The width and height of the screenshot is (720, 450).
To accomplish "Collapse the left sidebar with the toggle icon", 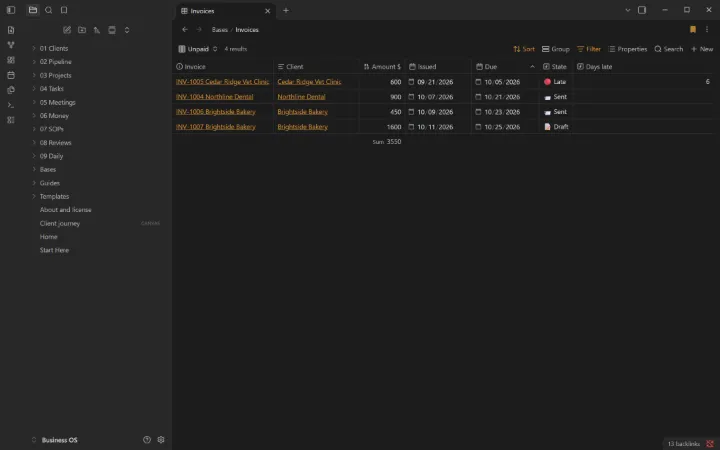I will coord(11,10).
